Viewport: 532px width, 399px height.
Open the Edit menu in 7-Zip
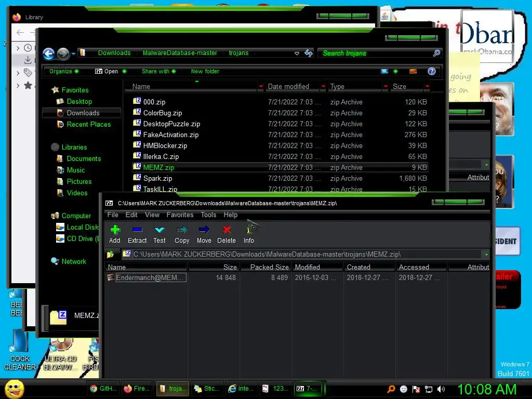pos(131,215)
